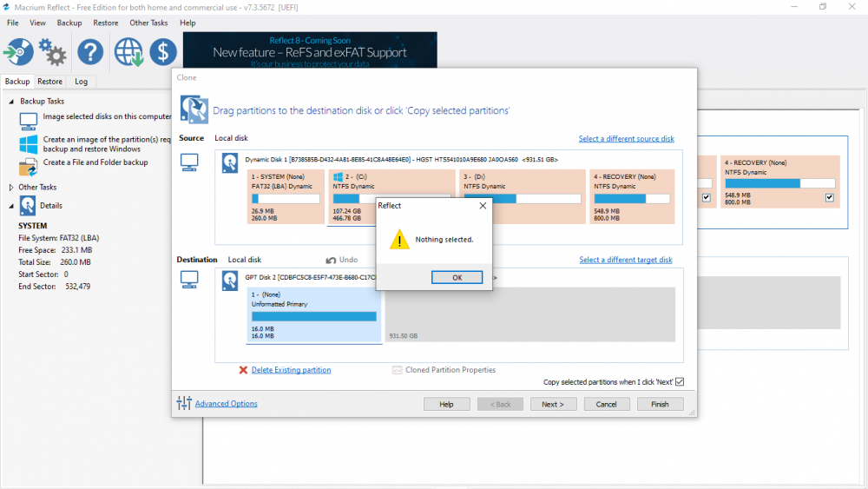868x489 pixels.
Task: Toggle the RECOVERY partition checkbox in main window
Action: pos(829,197)
